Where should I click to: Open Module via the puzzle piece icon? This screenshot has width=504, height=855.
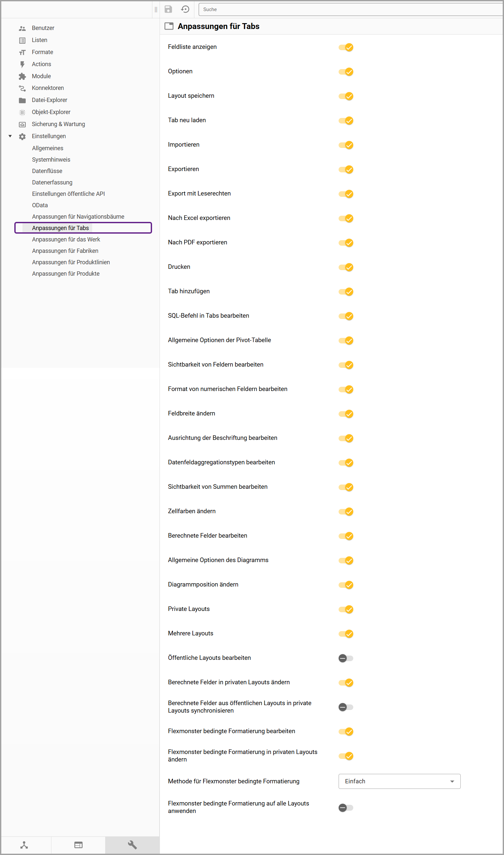22,77
